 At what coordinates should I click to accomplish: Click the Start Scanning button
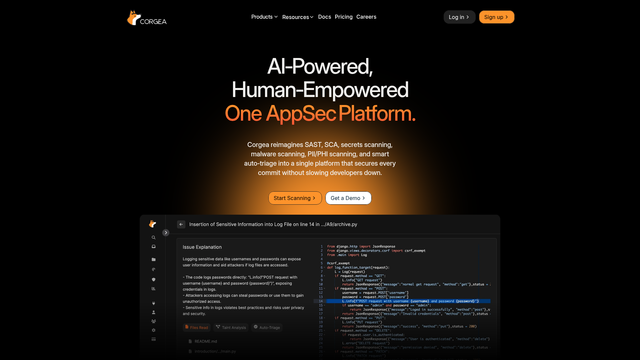(x=295, y=198)
